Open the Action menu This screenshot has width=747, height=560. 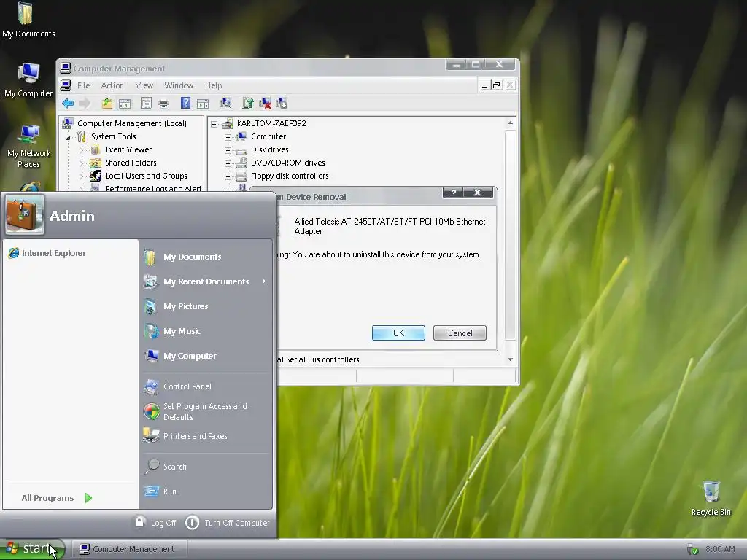pyautogui.click(x=112, y=85)
